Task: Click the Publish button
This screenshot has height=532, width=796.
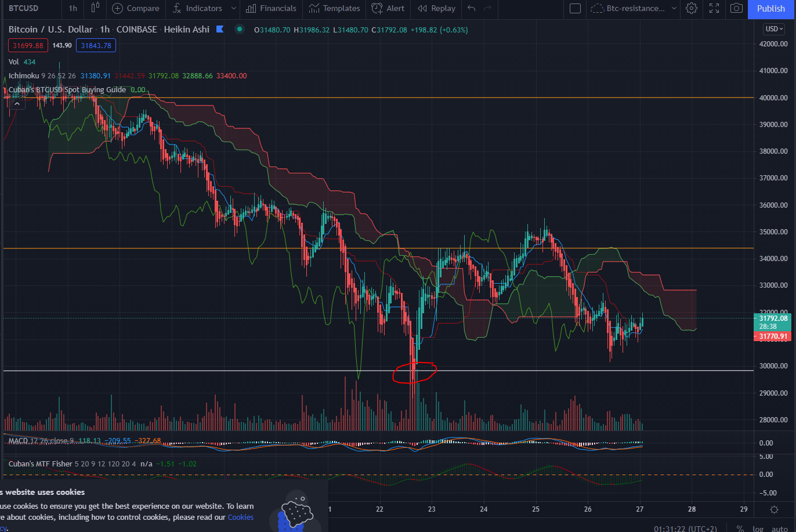Action: coord(771,8)
